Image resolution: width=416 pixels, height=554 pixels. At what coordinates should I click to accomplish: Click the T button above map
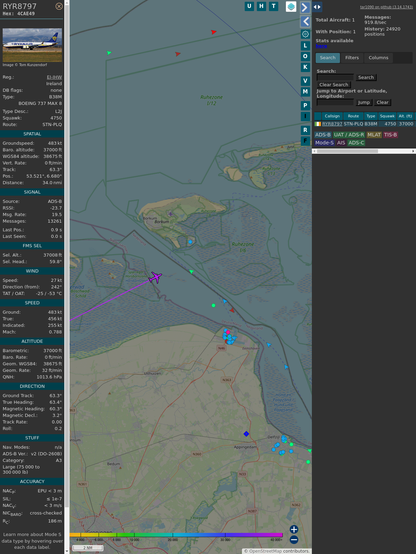pyautogui.click(x=273, y=6)
